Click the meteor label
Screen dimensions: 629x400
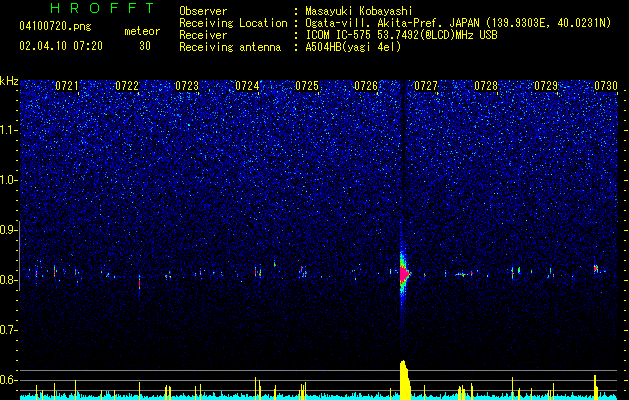tap(142, 31)
